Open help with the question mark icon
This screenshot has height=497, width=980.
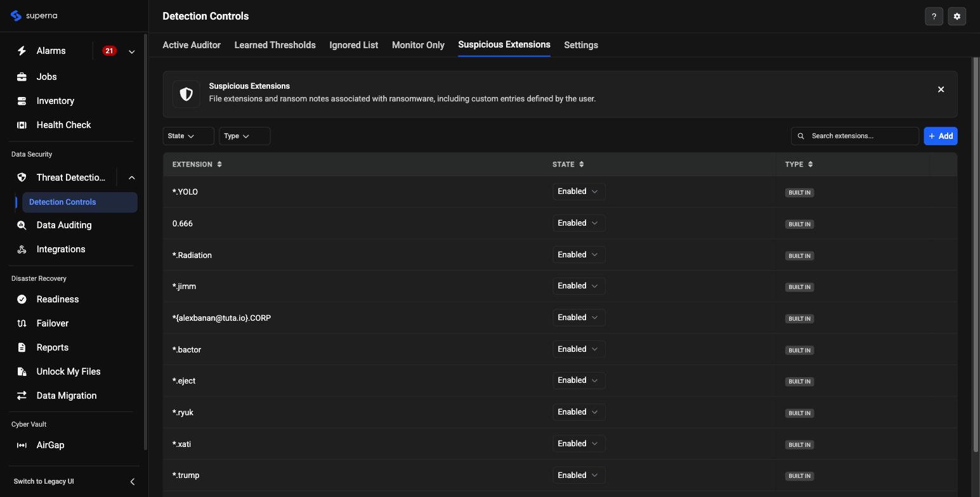[934, 16]
